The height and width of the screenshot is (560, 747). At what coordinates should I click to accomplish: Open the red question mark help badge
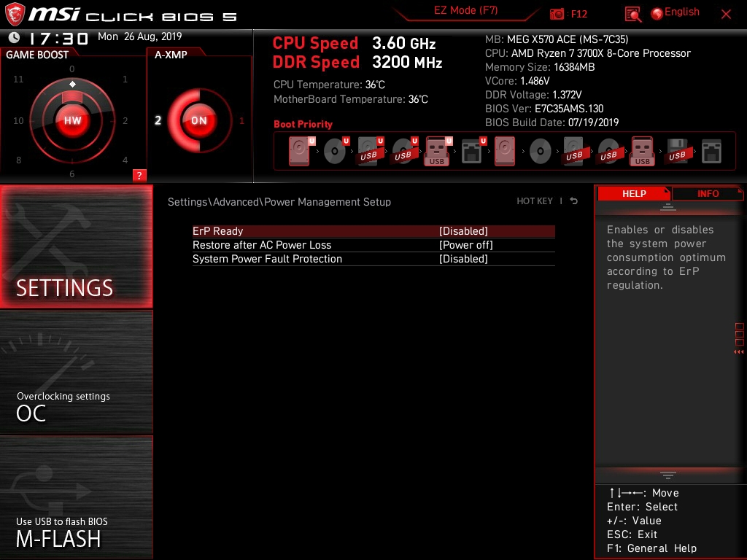tap(139, 175)
